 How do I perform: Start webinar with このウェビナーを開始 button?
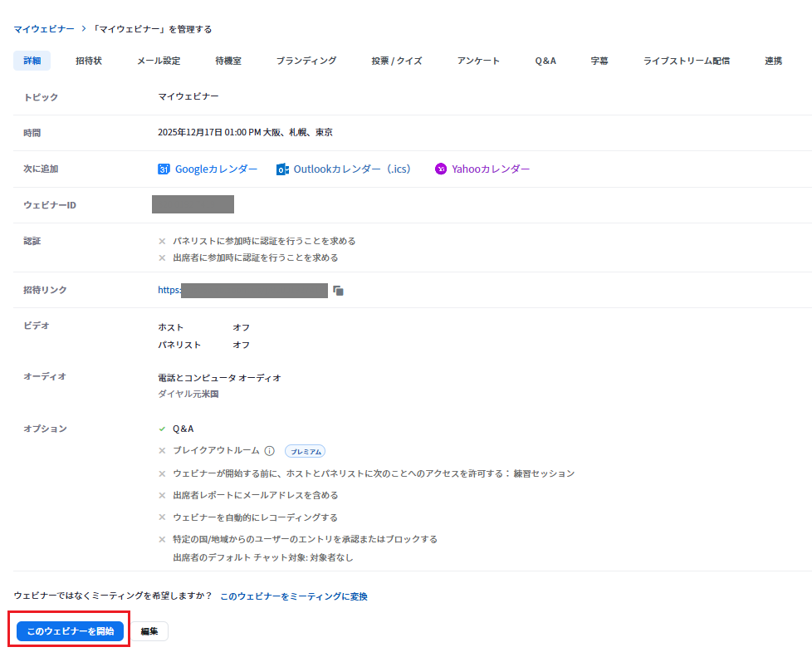click(71, 631)
